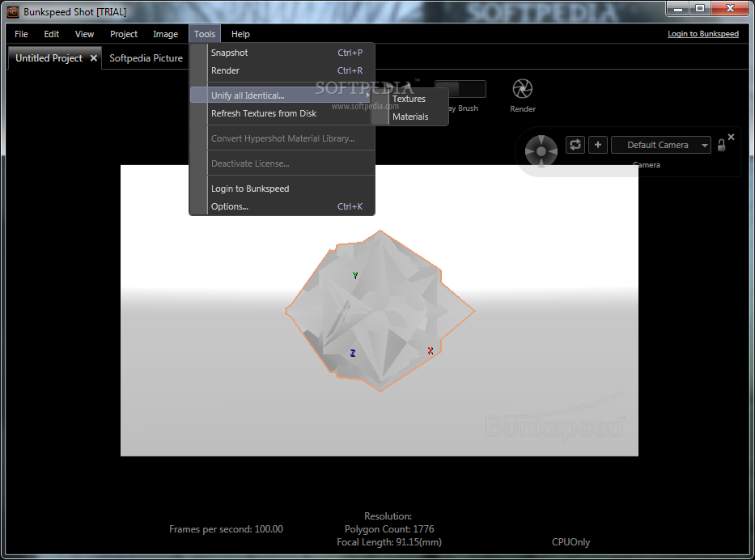This screenshot has height=560, width=755.
Task: Select Materials in the submenu
Action: click(409, 117)
